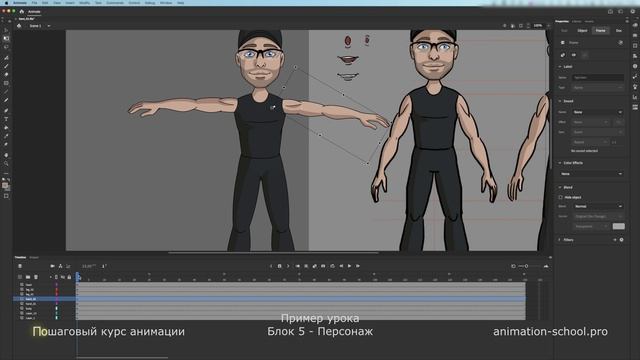Go to previous keyframe arrow
640x360 pixels.
click(x=271, y=266)
